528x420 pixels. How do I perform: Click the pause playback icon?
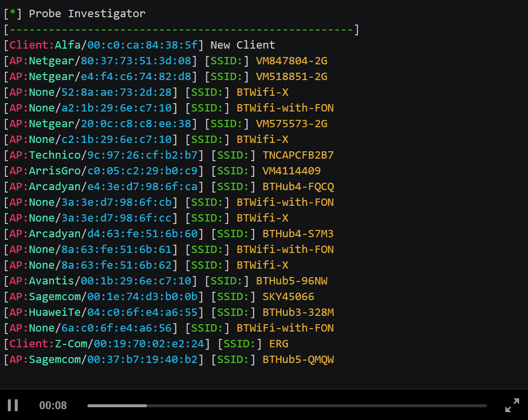[12, 405]
